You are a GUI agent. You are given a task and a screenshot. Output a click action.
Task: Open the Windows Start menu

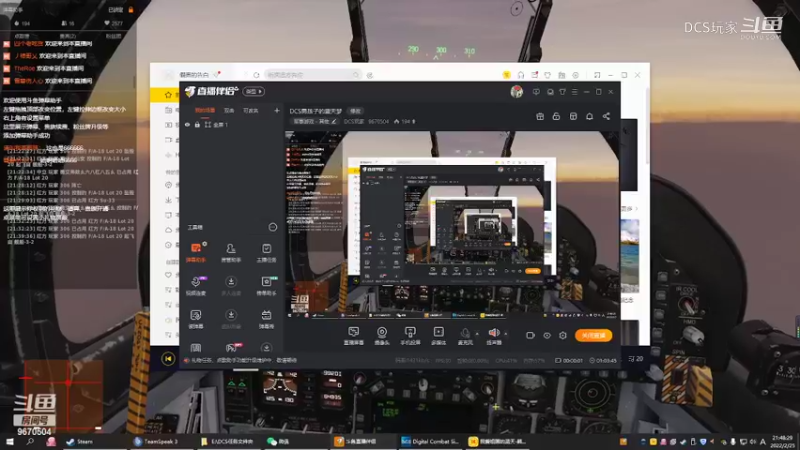point(9,441)
